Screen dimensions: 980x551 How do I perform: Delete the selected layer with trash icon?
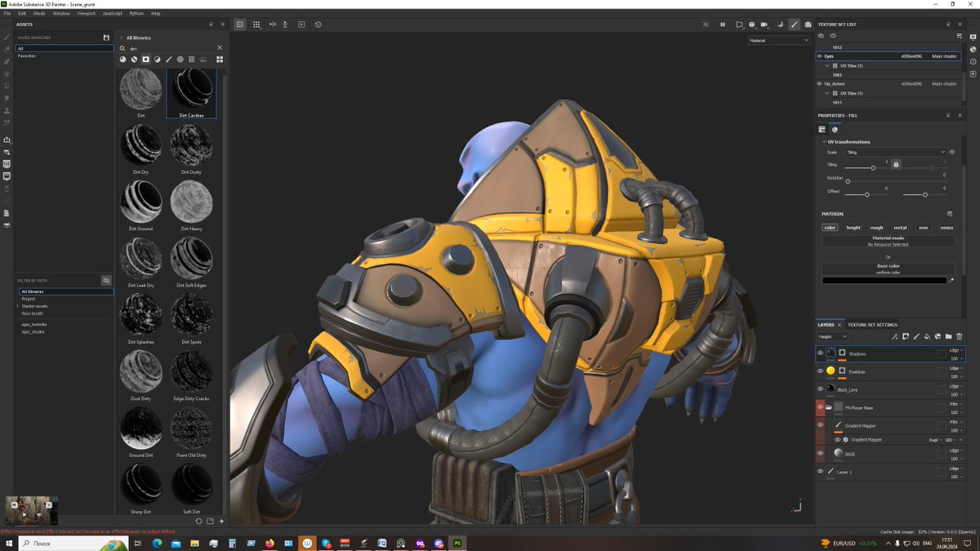click(x=959, y=336)
